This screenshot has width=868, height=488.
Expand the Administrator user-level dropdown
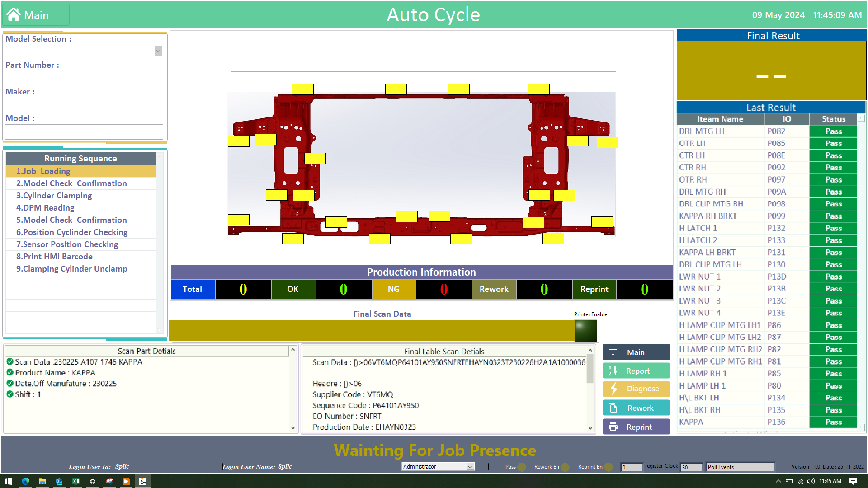coord(470,467)
